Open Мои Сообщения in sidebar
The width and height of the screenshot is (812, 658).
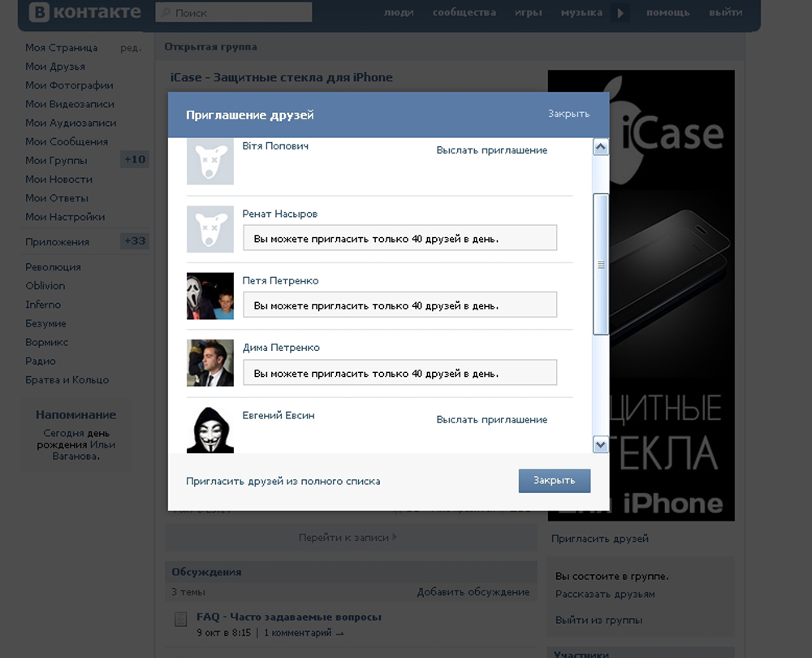(67, 141)
